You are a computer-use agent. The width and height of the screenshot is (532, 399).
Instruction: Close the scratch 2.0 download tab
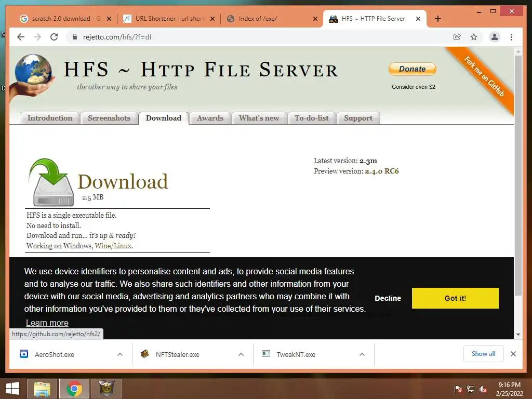[x=109, y=19]
